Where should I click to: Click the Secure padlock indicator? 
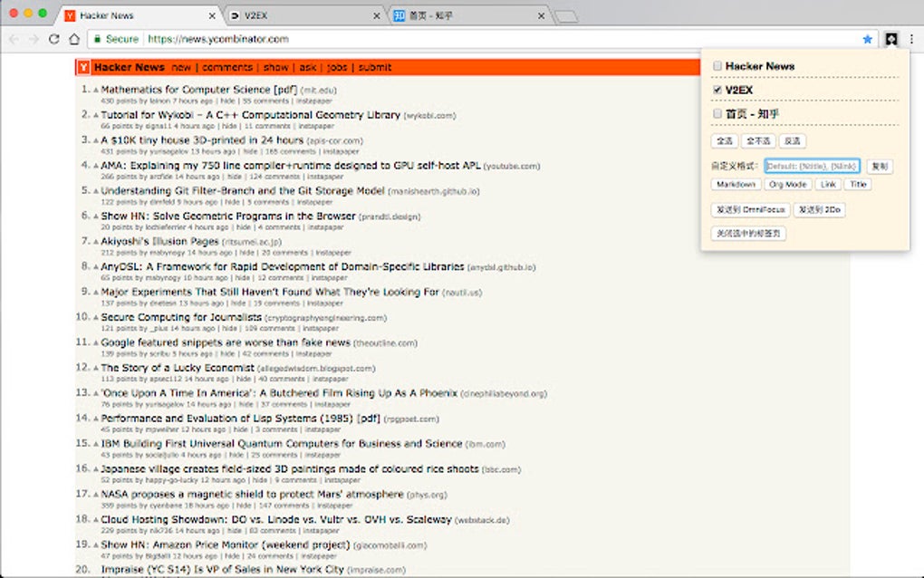tap(98, 40)
